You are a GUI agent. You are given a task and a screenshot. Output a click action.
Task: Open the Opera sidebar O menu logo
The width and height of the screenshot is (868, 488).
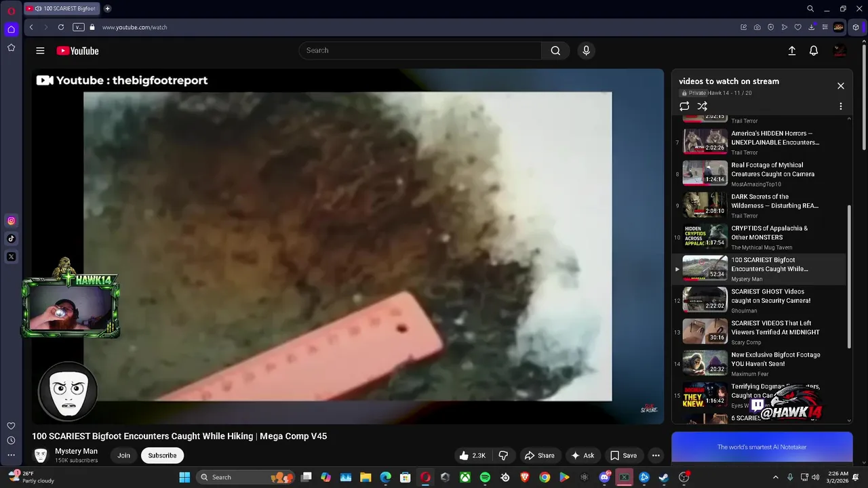coord(11,11)
